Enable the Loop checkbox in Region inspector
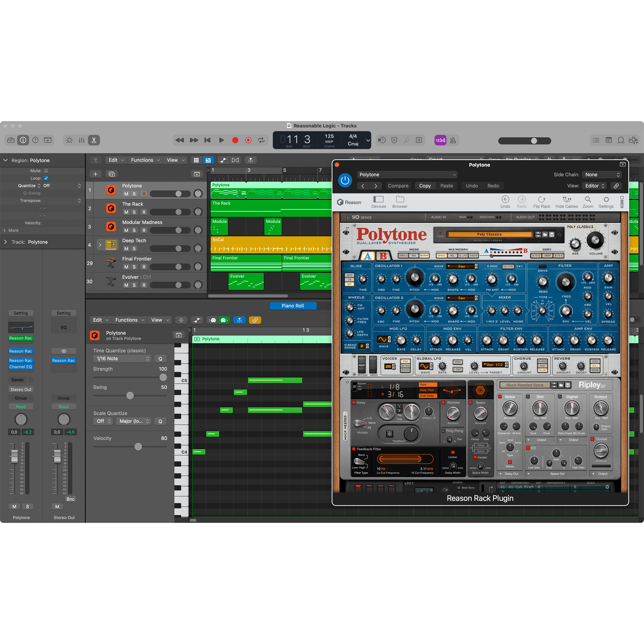Image resolution: width=644 pixels, height=644 pixels. [46, 178]
